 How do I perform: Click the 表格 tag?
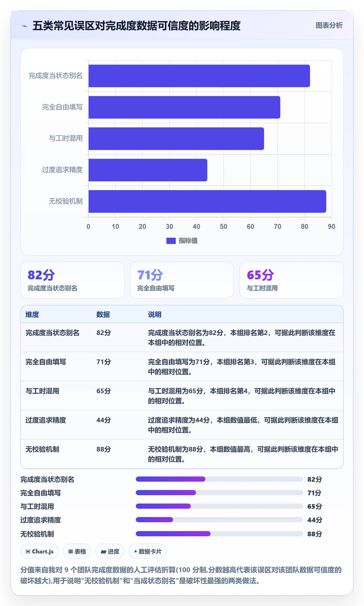pos(77,551)
